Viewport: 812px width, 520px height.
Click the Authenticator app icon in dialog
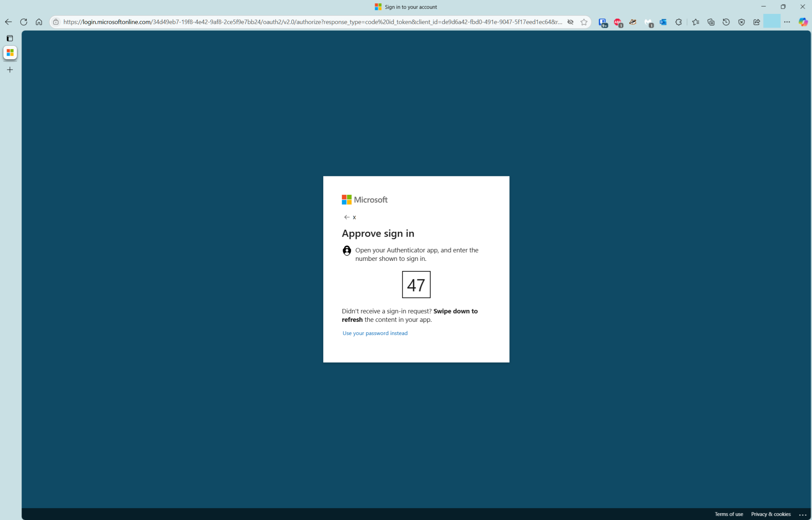(x=346, y=250)
